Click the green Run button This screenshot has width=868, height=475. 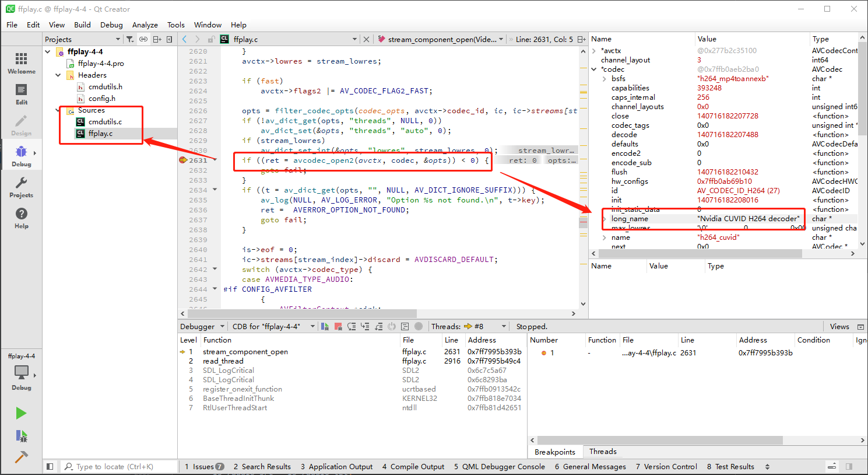[21, 413]
